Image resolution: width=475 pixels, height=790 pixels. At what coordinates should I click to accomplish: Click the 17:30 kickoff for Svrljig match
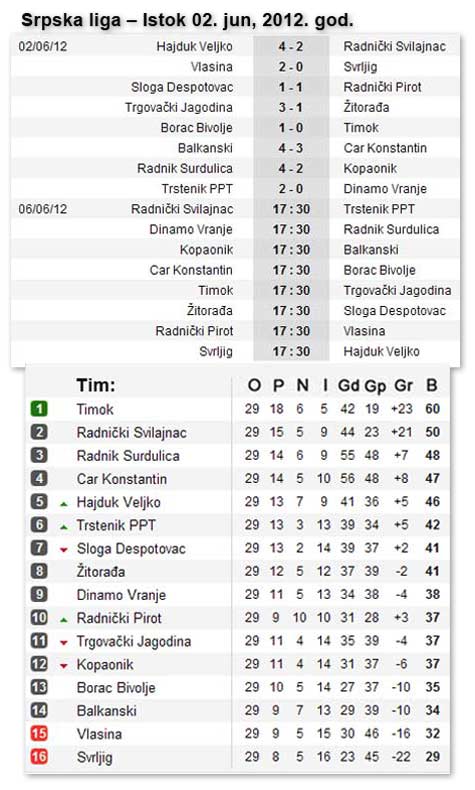pos(291,351)
